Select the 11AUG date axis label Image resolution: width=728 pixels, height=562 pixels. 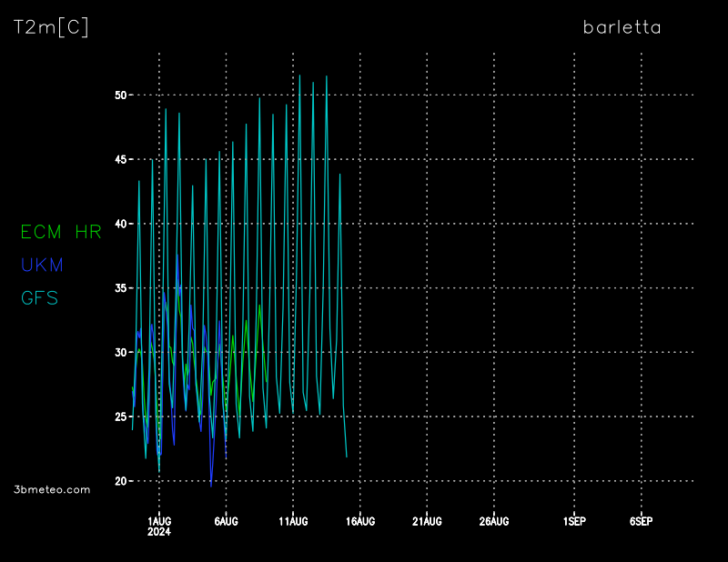pyautogui.click(x=293, y=521)
